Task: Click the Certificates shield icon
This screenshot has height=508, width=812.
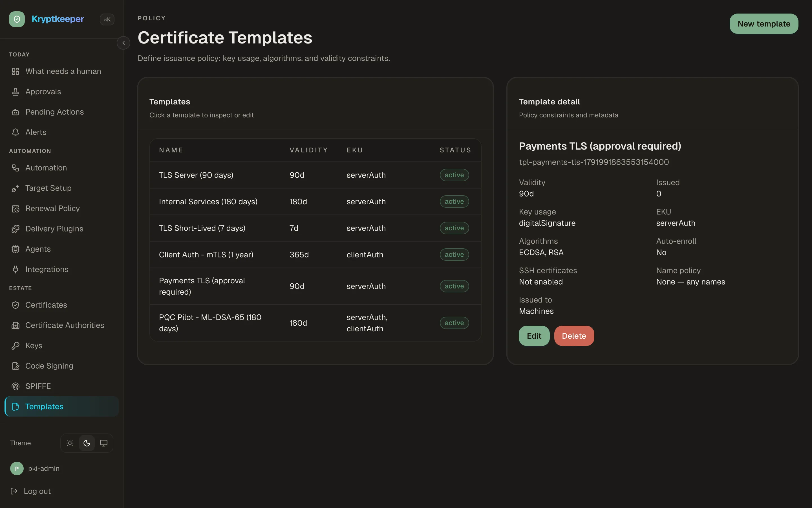Action: (16, 305)
